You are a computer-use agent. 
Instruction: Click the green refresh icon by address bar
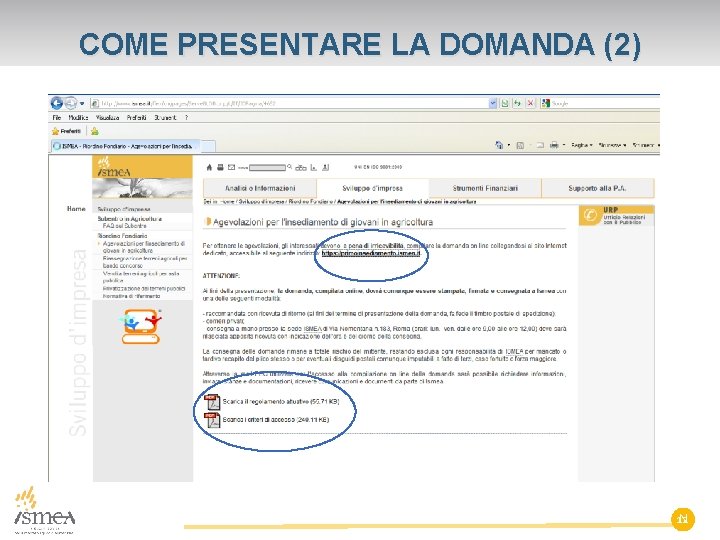[x=518, y=103]
